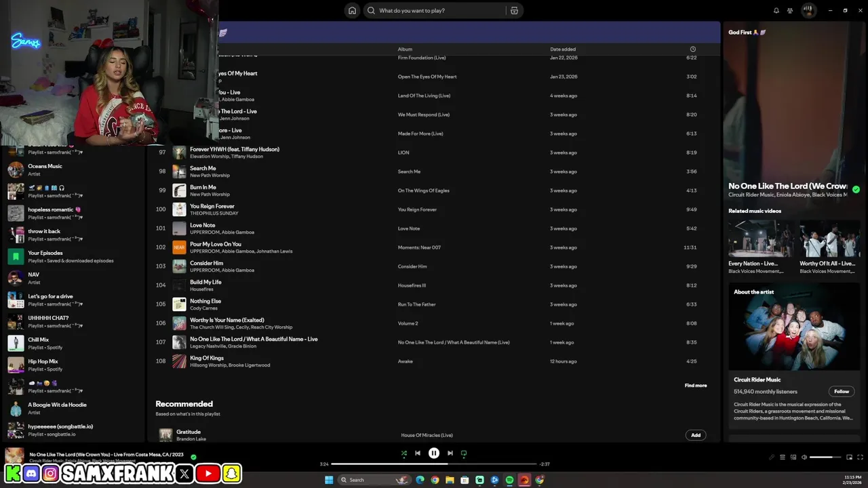Sort by duration clock column
The image size is (868, 488).
(692, 49)
